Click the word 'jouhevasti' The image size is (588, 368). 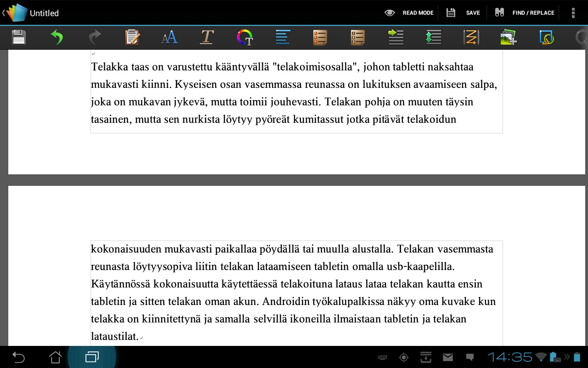[x=295, y=102]
